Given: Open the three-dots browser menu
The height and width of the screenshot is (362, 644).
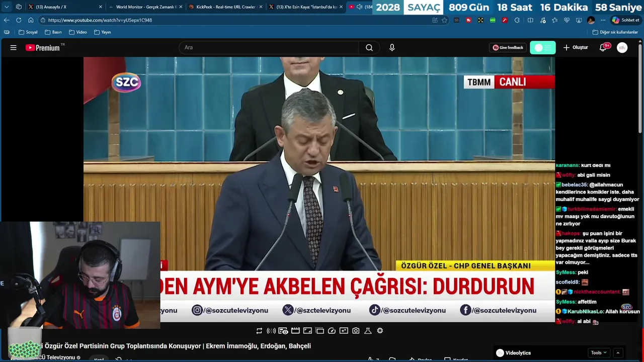Looking at the screenshot, I should pyautogui.click(x=603, y=20).
